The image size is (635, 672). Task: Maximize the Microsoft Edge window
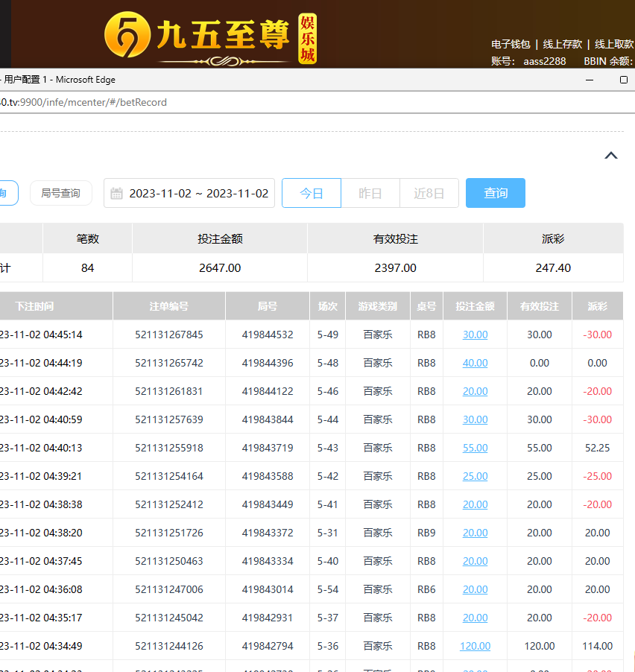(624, 80)
